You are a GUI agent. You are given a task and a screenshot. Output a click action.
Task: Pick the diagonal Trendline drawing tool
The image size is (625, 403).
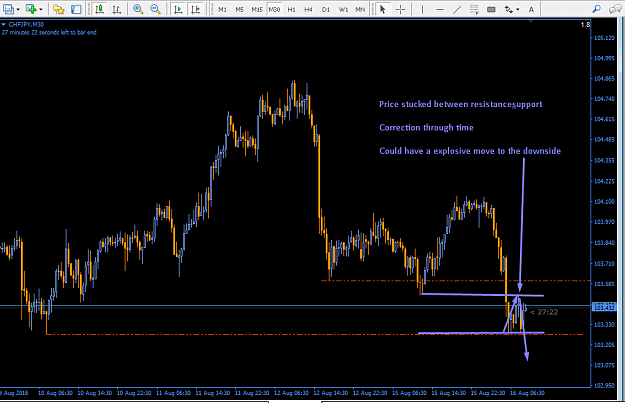coord(457,9)
